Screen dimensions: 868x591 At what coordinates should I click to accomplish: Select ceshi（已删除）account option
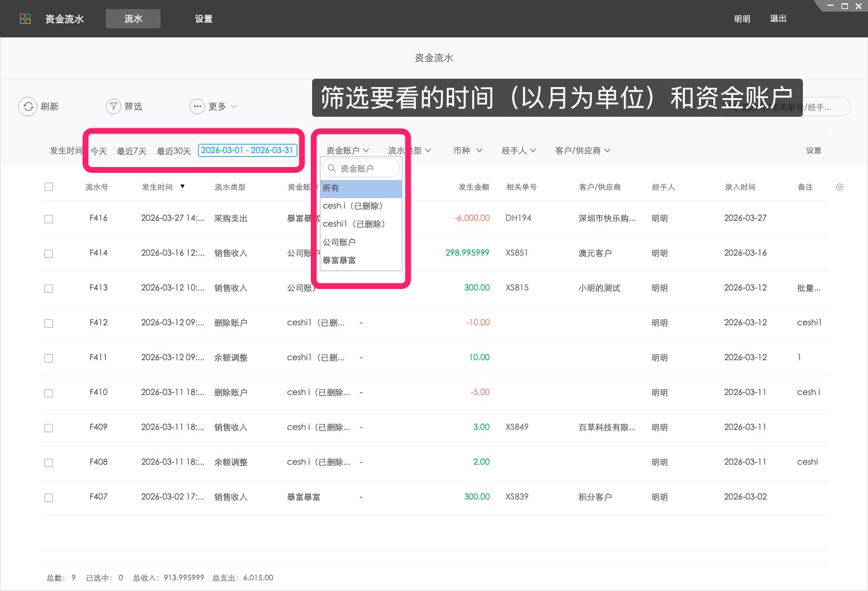[361, 206]
